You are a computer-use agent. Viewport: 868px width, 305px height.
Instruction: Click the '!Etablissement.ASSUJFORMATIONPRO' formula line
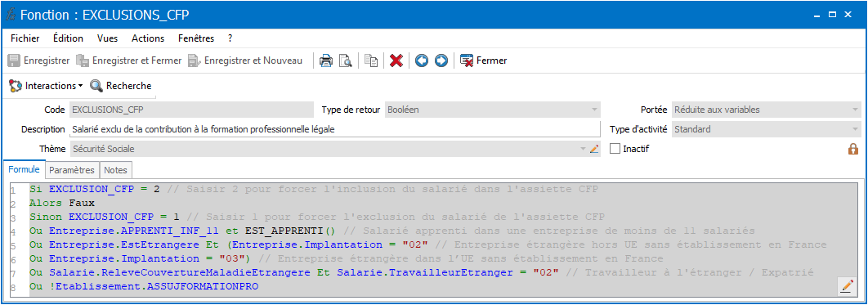154,286
